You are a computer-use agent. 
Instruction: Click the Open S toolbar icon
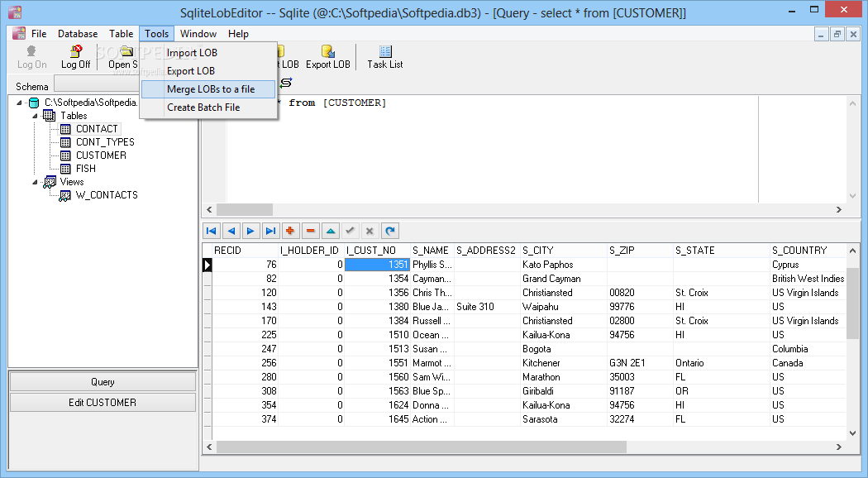click(126, 51)
